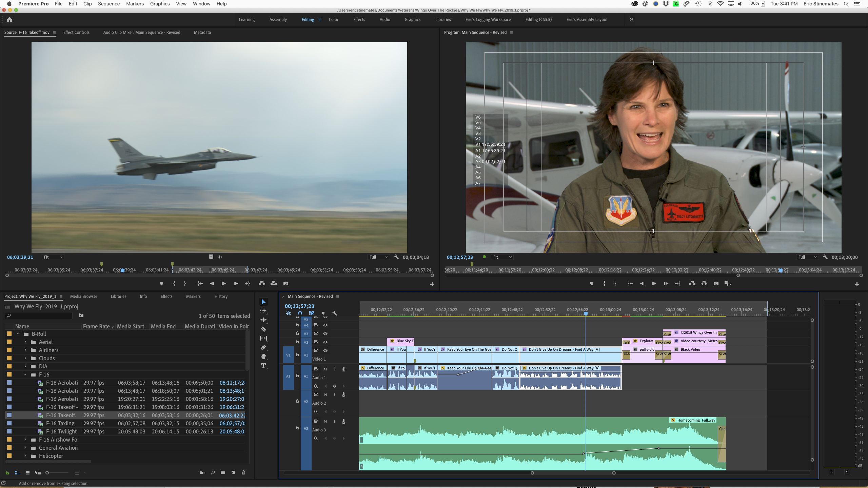Open Source monitor zoom Fit dropdown

point(53,257)
